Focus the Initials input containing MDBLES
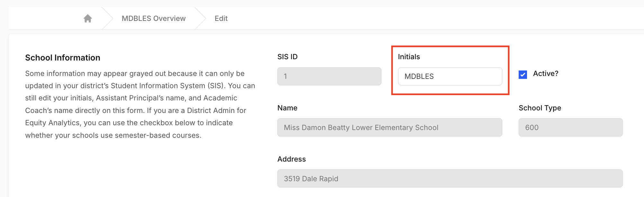 pyautogui.click(x=450, y=76)
